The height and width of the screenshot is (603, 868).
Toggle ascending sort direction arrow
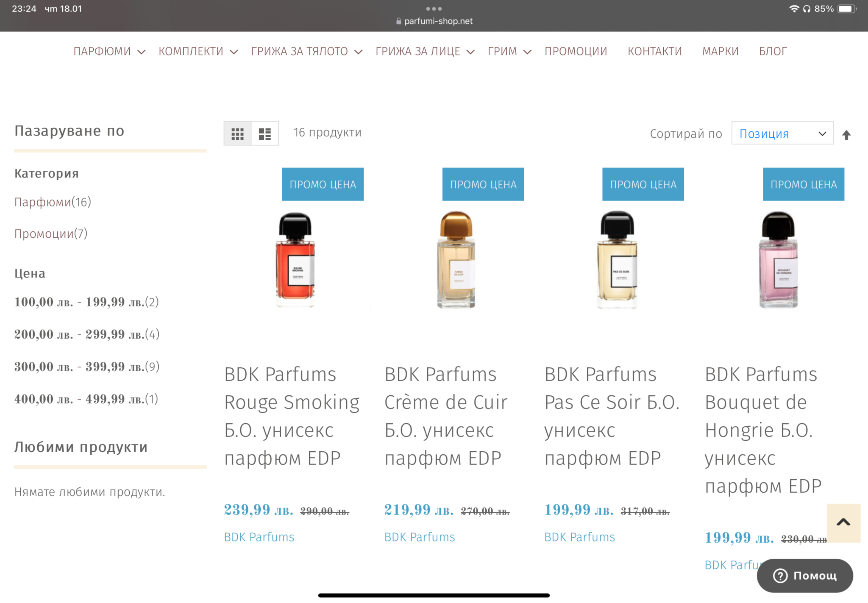pos(846,135)
